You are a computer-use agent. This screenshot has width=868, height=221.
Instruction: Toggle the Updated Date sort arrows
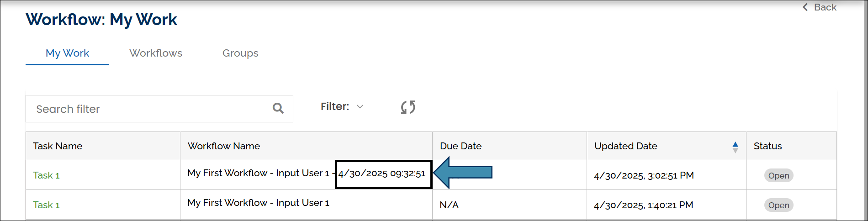(x=735, y=147)
